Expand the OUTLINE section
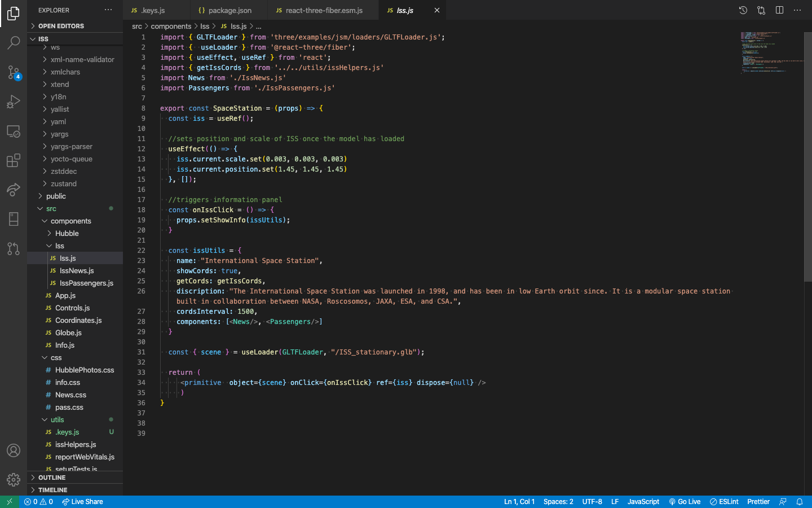 (51, 478)
